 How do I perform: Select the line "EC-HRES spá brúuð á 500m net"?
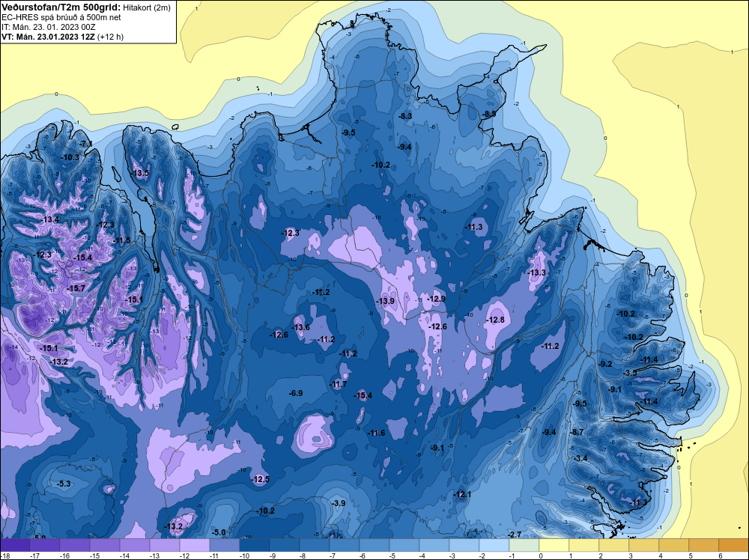[x=61, y=17]
